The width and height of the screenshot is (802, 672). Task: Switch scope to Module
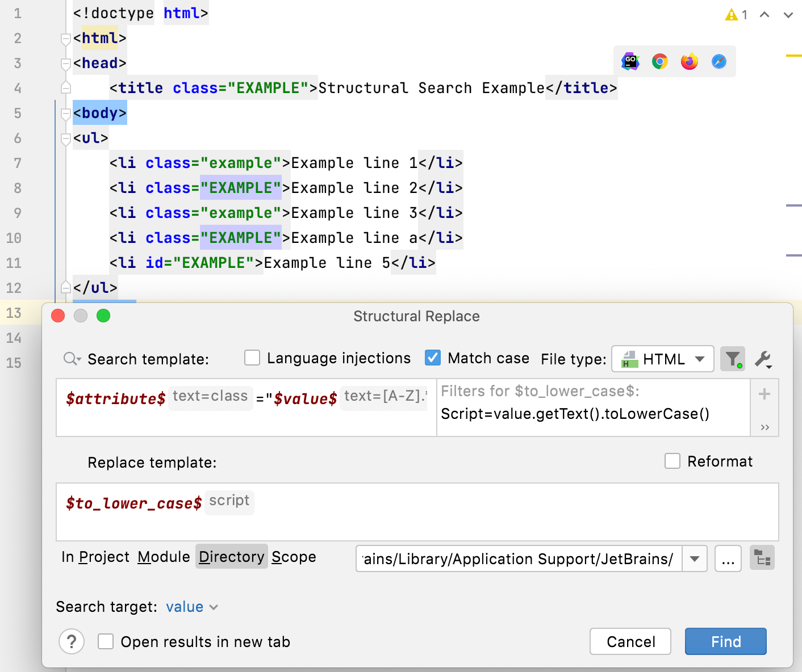[164, 557]
